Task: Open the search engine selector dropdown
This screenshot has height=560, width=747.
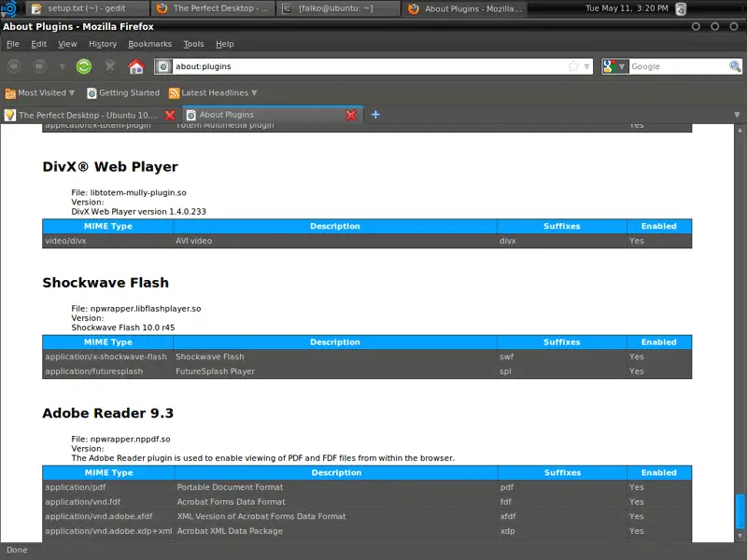Action: [x=615, y=66]
